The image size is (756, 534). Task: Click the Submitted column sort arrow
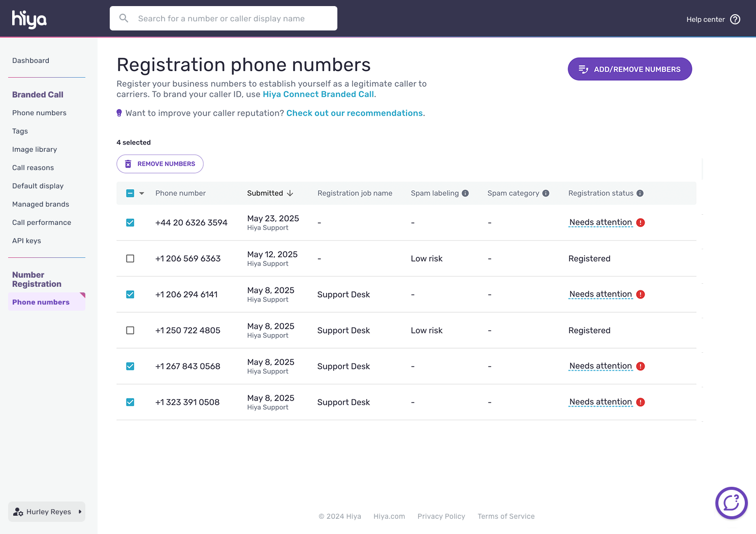[x=290, y=193]
